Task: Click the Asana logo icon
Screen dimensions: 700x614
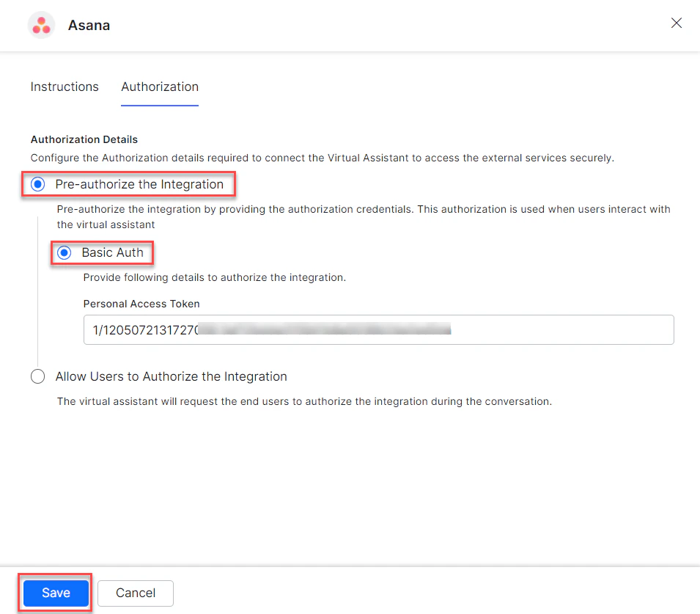Action: [x=41, y=25]
